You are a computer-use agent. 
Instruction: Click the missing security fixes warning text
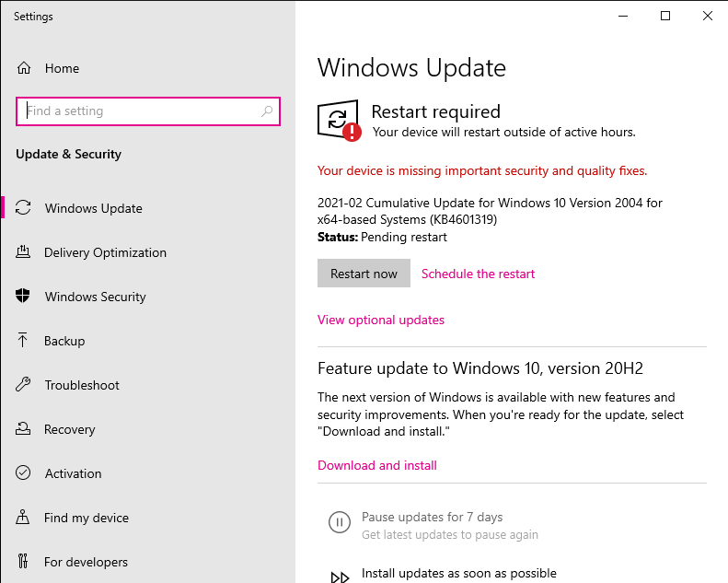pyautogui.click(x=482, y=170)
